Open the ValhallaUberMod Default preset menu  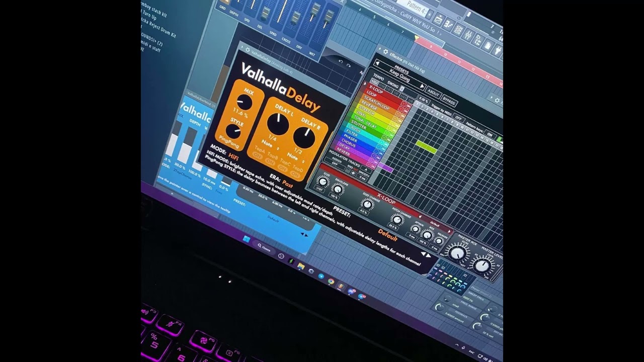(x=273, y=219)
